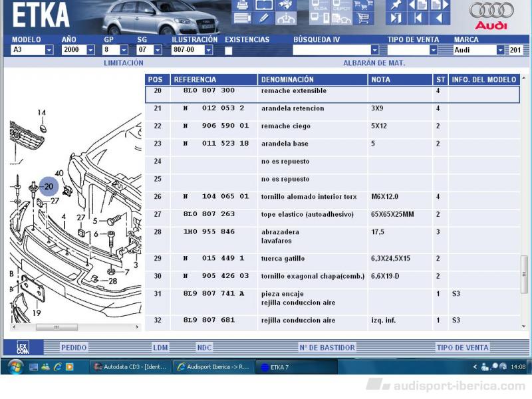Image resolution: width=532 pixels, height=399 pixels.
Task: Show hidden system tray icons chevron
Action: (x=475, y=367)
